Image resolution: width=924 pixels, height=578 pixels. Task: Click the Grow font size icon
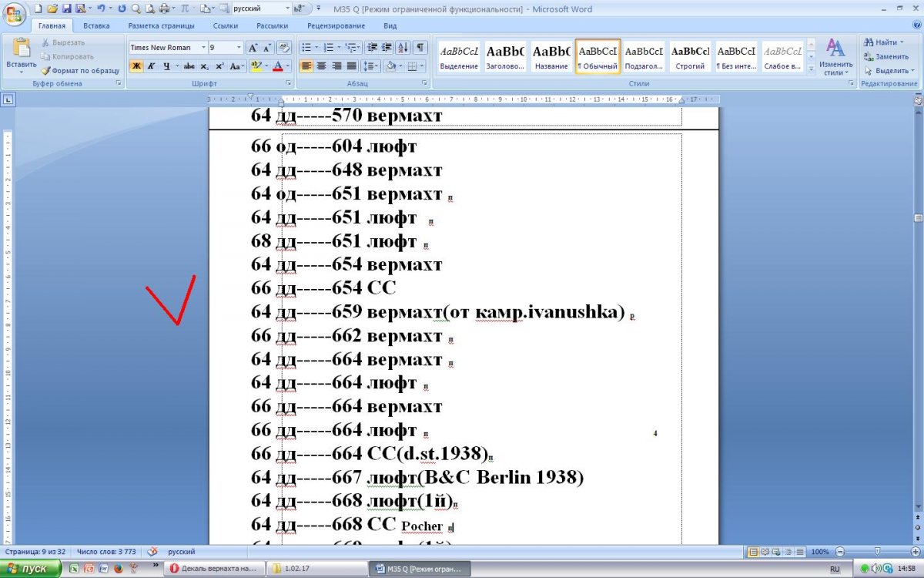pos(253,48)
